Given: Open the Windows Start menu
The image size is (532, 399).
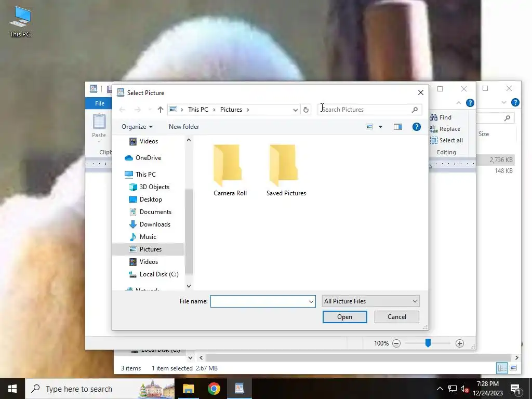Looking at the screenshot, I should (12, 389).
